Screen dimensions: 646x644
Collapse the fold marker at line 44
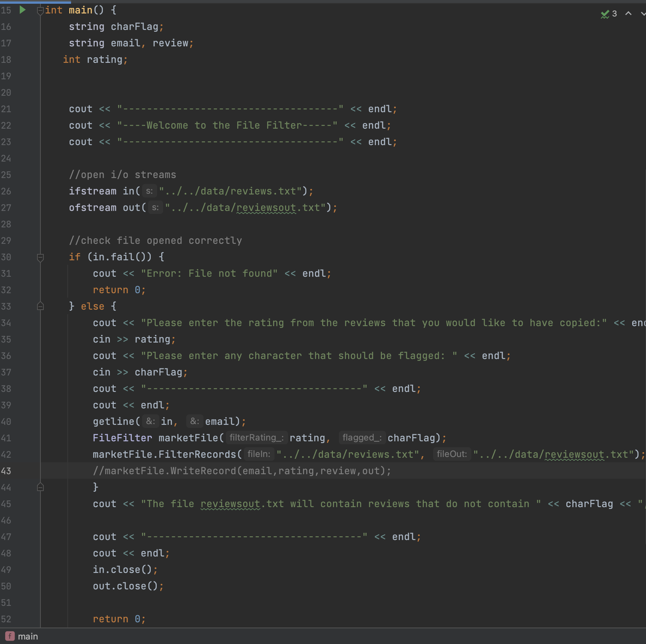click(40, 487)
